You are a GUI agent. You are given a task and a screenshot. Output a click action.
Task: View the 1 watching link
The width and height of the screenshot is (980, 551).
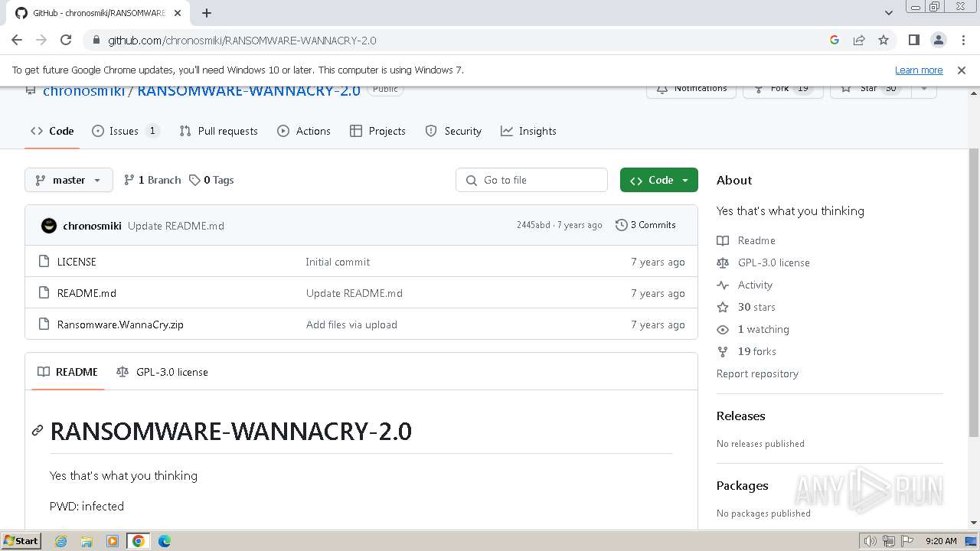[x=753, y=329]
